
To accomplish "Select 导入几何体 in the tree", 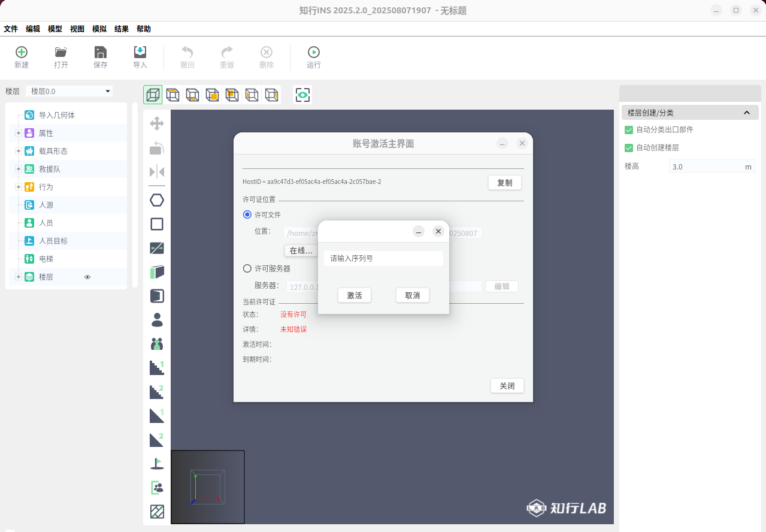I will (x=57, y=115).
